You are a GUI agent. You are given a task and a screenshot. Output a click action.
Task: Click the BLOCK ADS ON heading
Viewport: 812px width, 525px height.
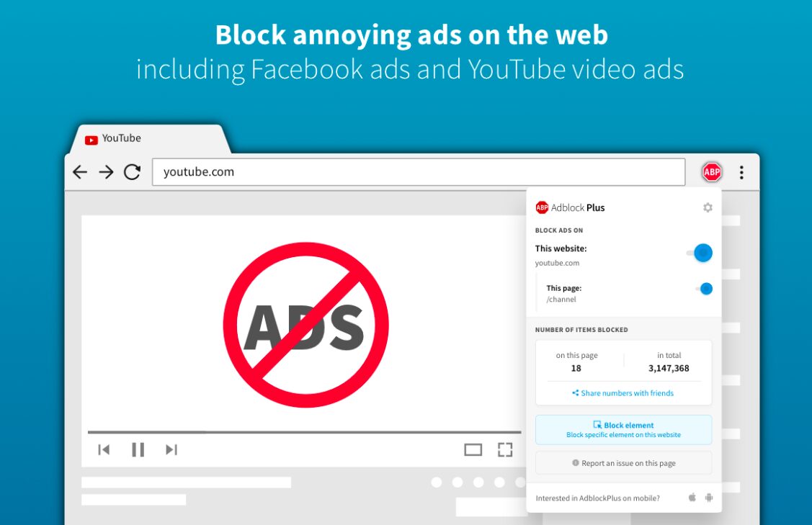[x=559, y=230]
